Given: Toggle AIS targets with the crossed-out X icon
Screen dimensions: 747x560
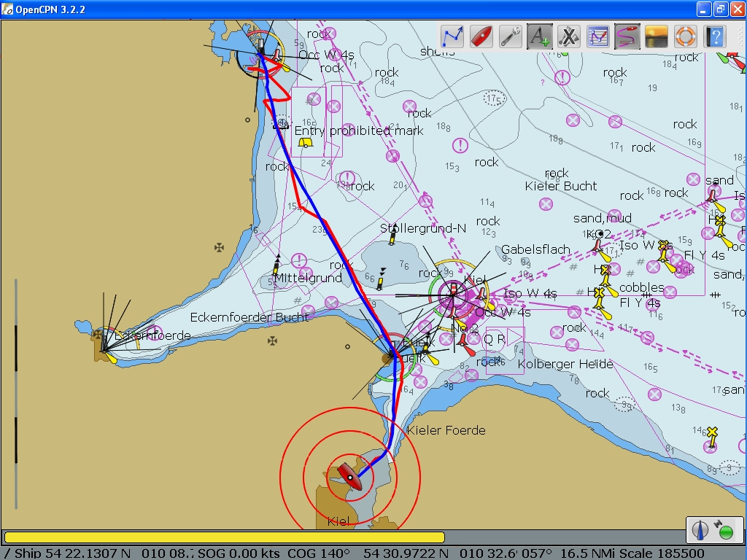Looking at the screenshot, I should tap(569, 36).
